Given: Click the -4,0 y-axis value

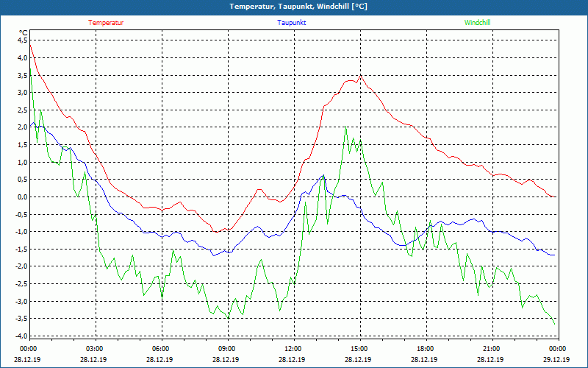Looking at the screenshot, I should coord(21,336).
